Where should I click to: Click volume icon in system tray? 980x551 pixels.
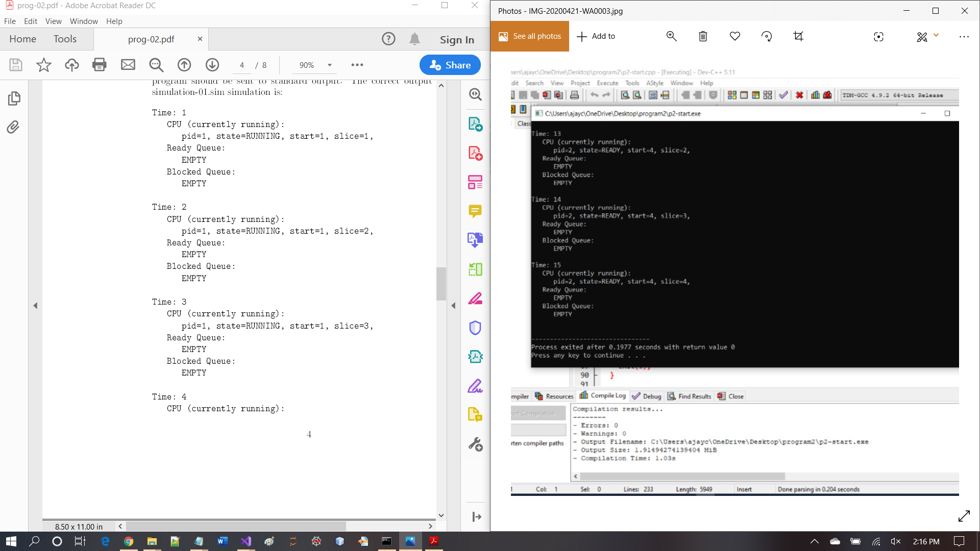(x=896, y=541)
